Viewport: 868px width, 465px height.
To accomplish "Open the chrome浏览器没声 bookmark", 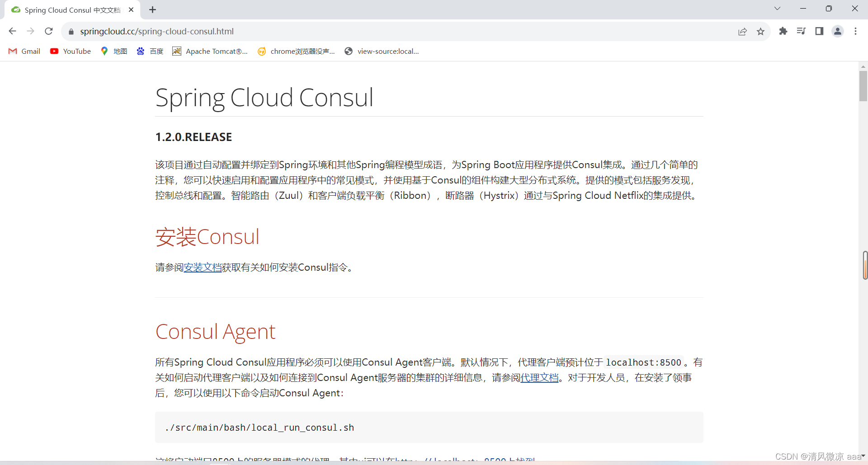I will pos(296,51).
